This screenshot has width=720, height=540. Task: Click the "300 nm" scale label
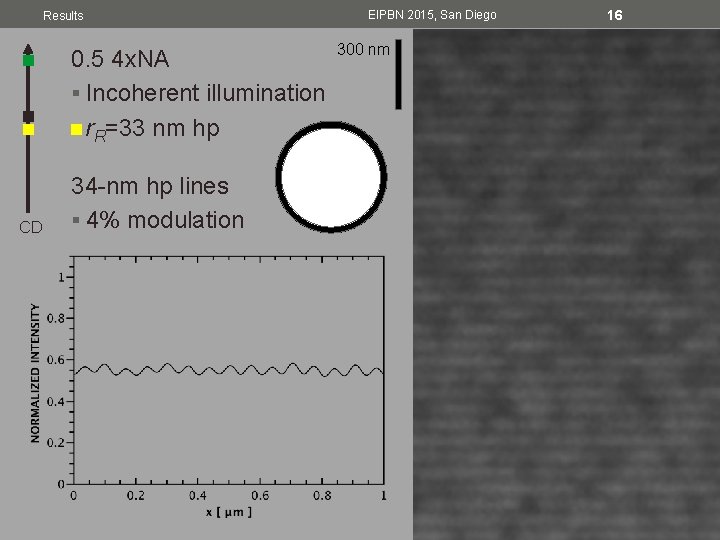click(x=363, y=49)
